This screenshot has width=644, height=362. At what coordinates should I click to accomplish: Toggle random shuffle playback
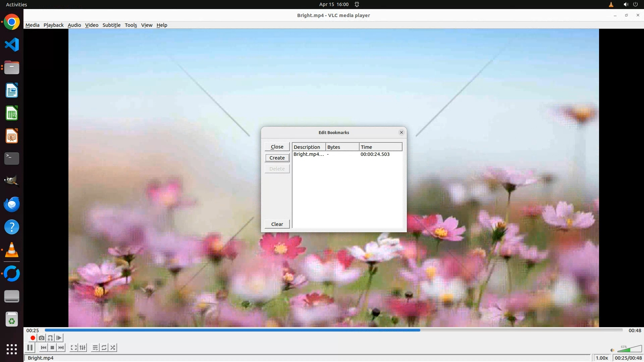(x=113, y=348)
